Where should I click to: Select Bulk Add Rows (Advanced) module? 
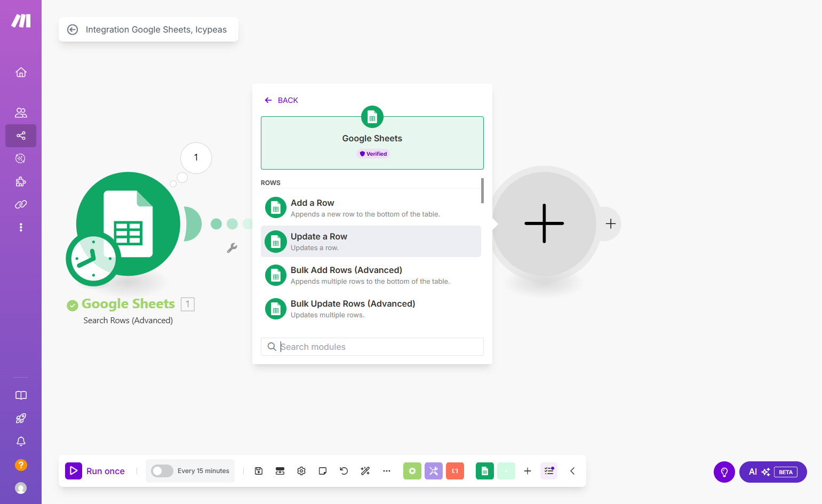click(x=371, y=275)
